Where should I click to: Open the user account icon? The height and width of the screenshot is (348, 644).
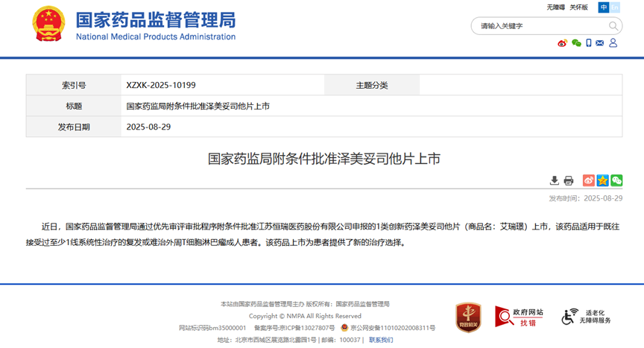tap(613, 43)
